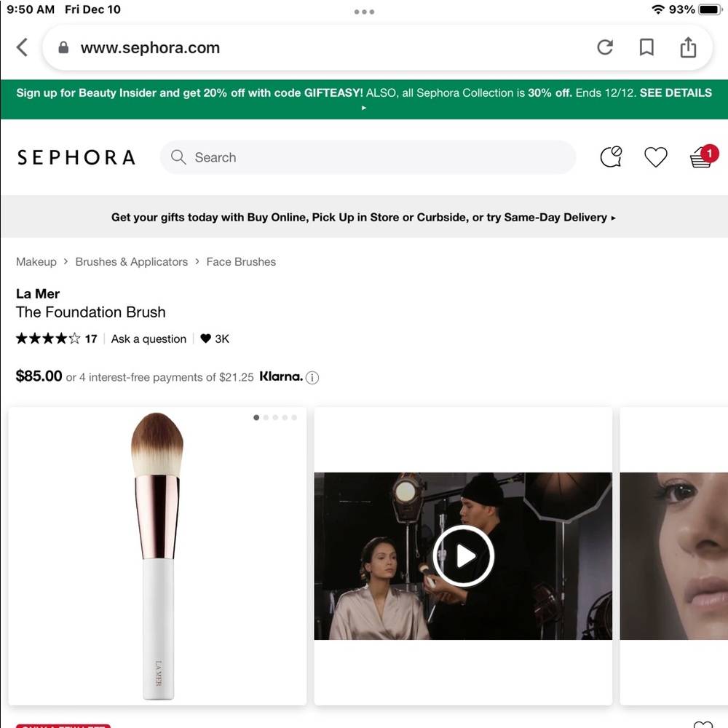
Task: Navigate to Makeup breadcrumb
Action: (36, 262)
